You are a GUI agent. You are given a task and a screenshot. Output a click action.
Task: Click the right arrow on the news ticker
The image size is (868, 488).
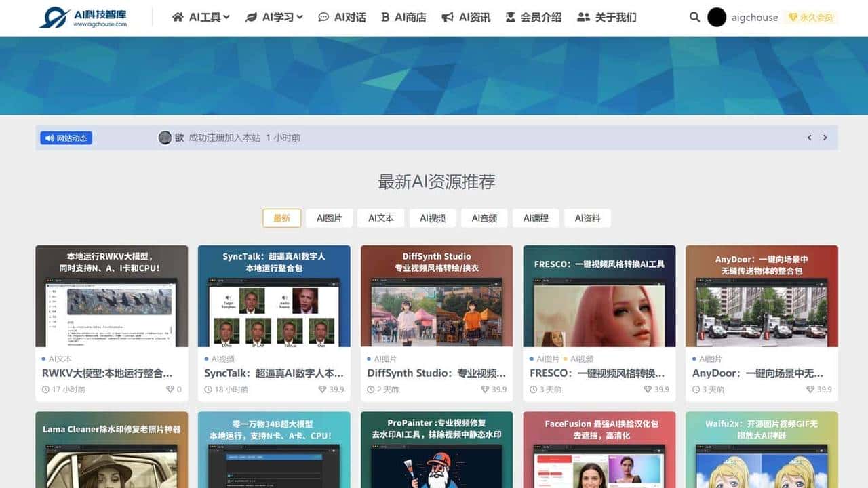(825, 137)
